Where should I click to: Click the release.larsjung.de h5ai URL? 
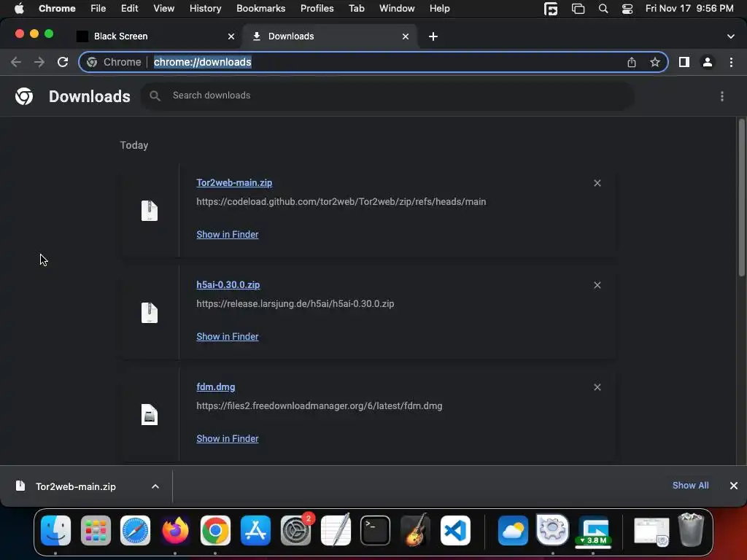click(x=295, y=304)
